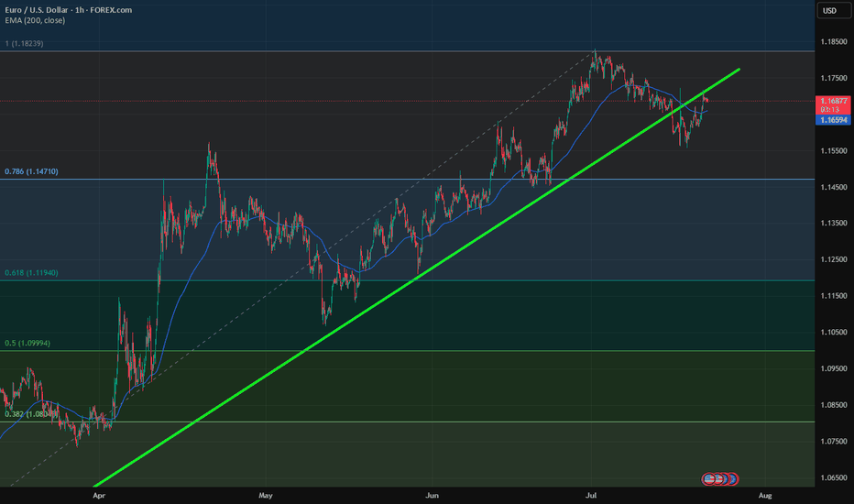This screenshot has height=504, width=854.
Task: Click the 1.18500 price scale label
Action: [834, 41]
